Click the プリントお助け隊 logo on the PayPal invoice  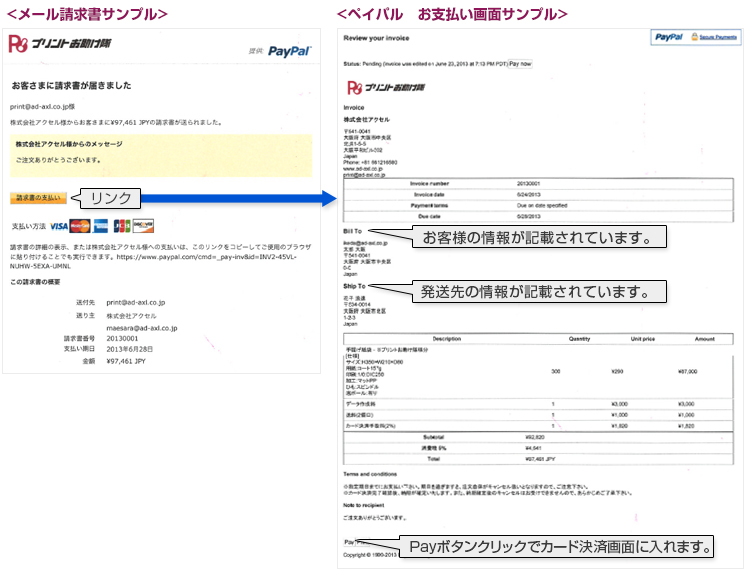click(386, 88)
